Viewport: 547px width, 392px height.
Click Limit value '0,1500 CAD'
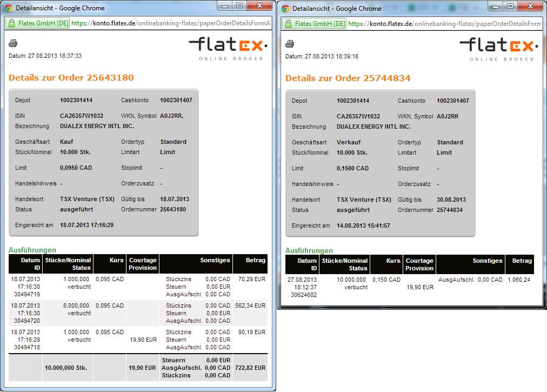pyautogui.click(x=353, y=168)
